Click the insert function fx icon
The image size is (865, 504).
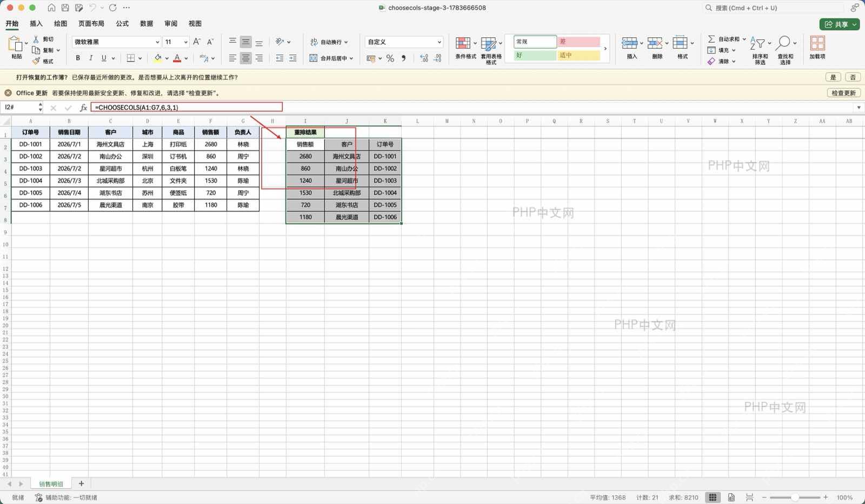[x=83, y=107]
